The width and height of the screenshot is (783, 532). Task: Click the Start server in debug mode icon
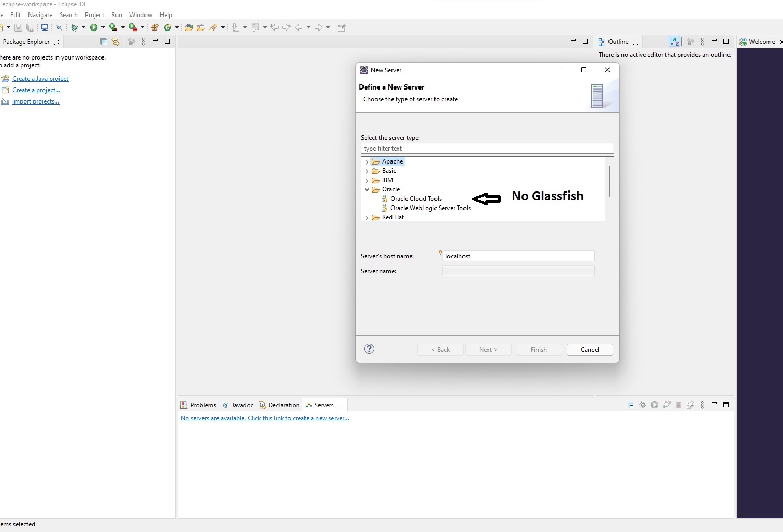tap(643, 405)
